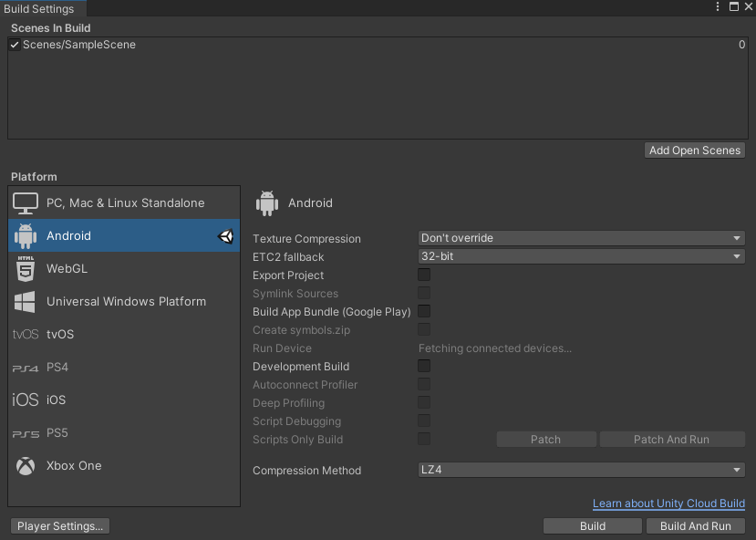Select the Xbox One platform
The height and width of the screenshot is (540, 756).
coord(124,466)
